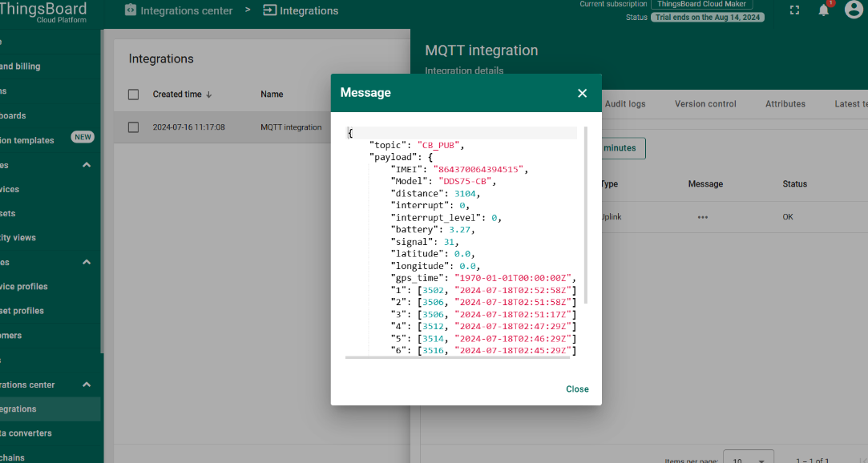
Task: Open Customers in the sidebar
Action: pyautogui.click(x=50, y=335)
